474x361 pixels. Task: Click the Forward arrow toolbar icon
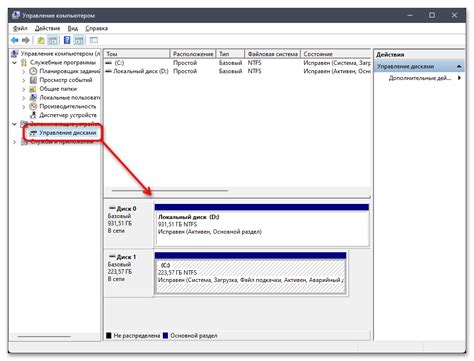point(26,40)
